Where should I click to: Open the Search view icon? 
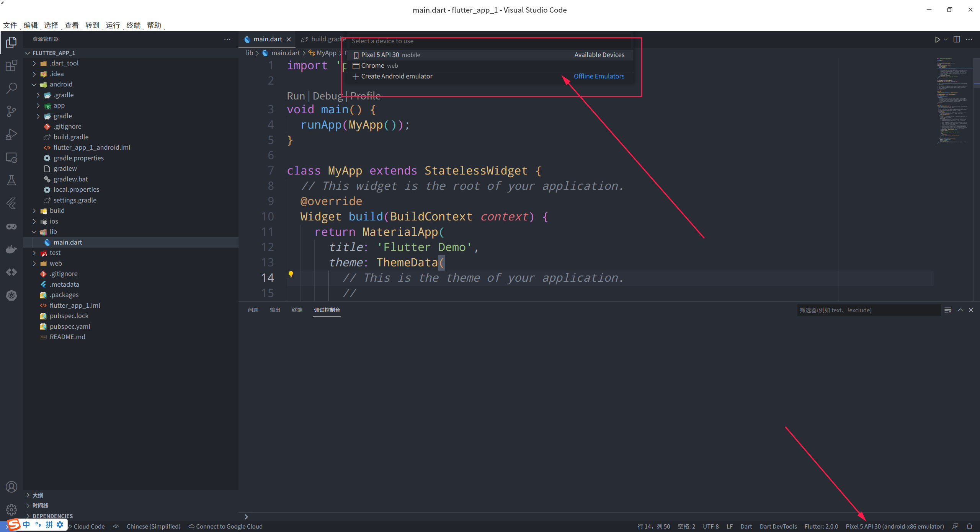point(11,88)
